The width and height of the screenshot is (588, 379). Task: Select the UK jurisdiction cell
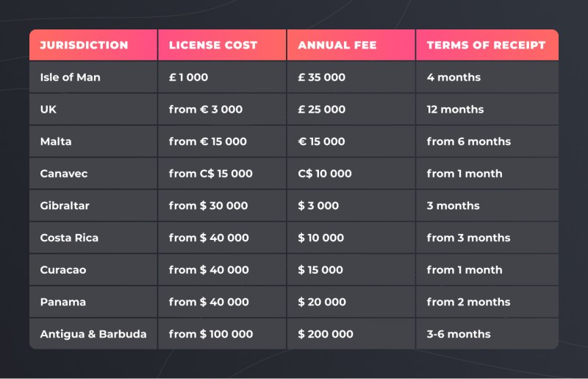point(49,109)
